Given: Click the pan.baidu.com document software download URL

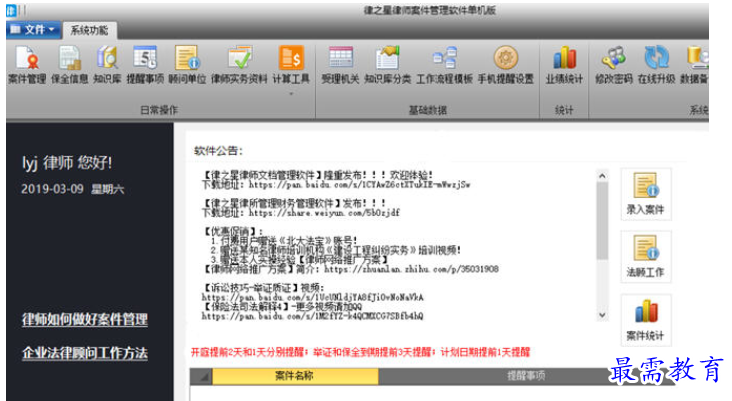Looking at the screenshot, I should 359,184.
